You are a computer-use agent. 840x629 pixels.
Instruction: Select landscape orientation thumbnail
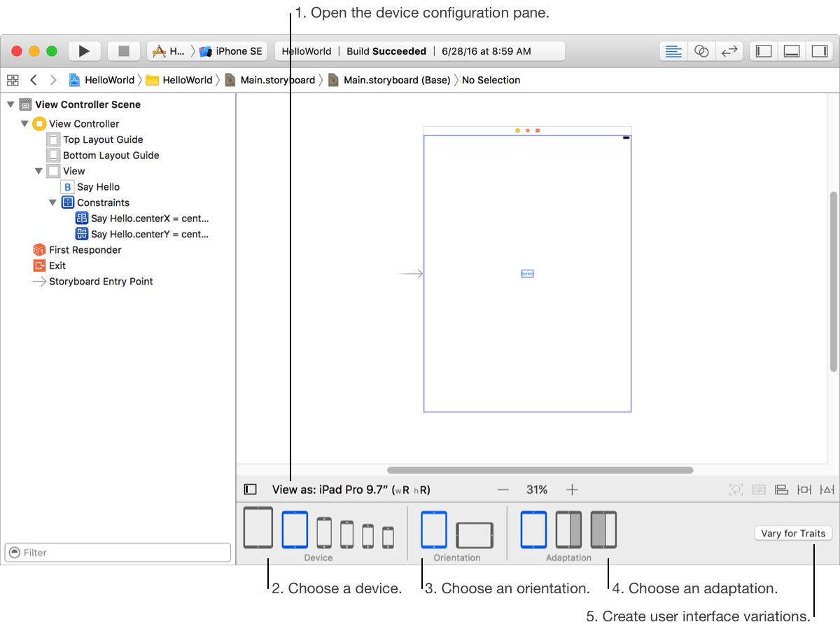click(475, 535)
